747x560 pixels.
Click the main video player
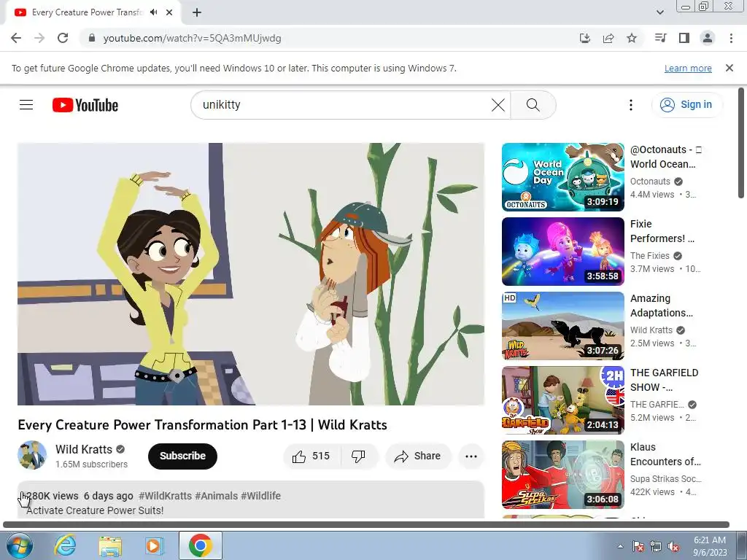coord(251,274)
